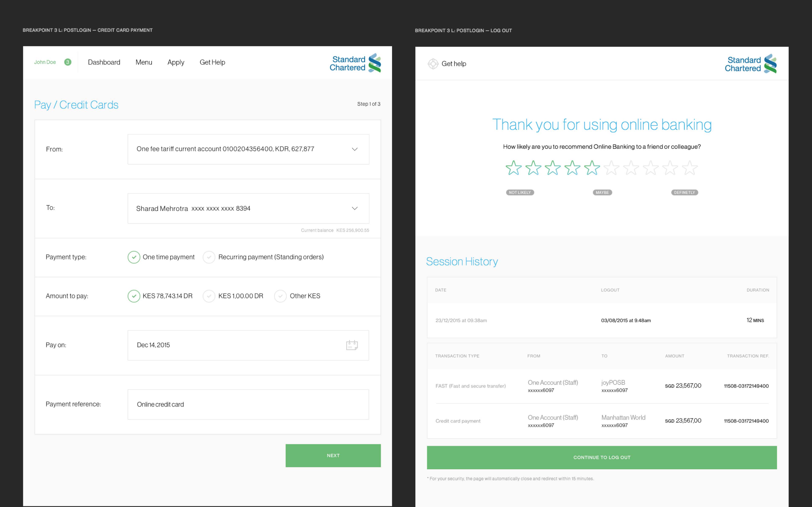
Task: Click CONTINUE TO LOG OUT button
Action: 602,457
